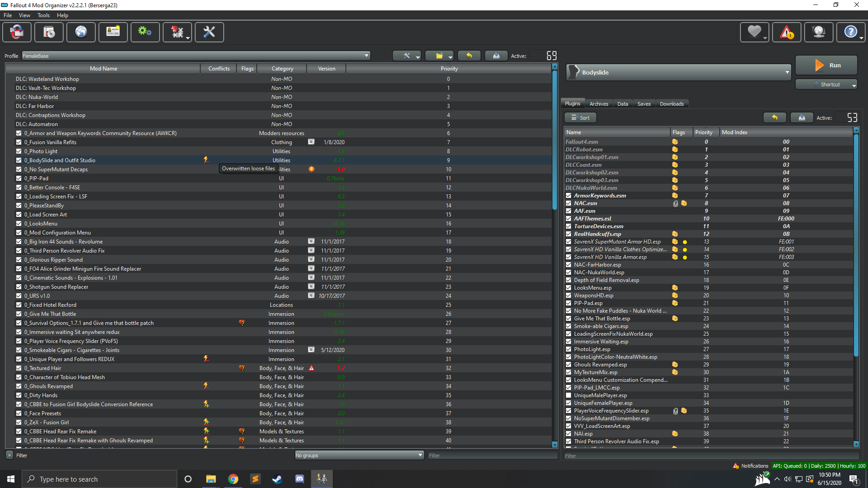Open the File menu
Viewport: 868px width, 488px height.
[8, 15]
